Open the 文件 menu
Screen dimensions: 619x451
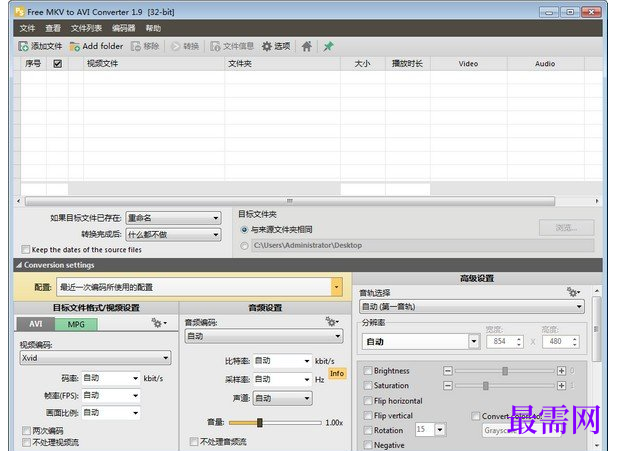[x=27, y=28]
